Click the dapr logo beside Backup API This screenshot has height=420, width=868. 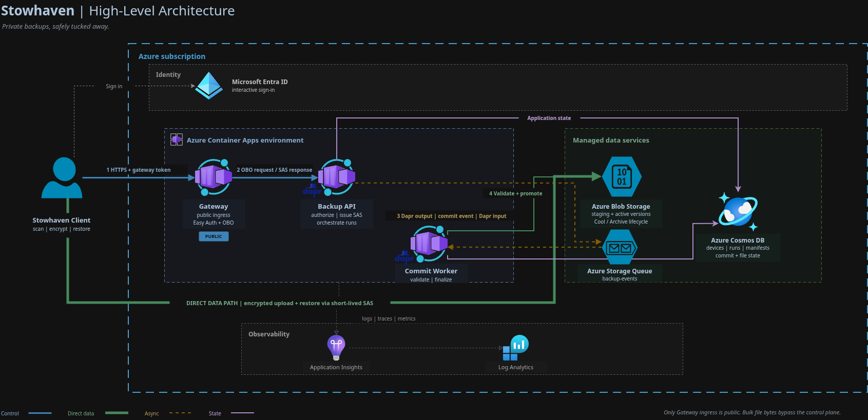click(312, 190)
